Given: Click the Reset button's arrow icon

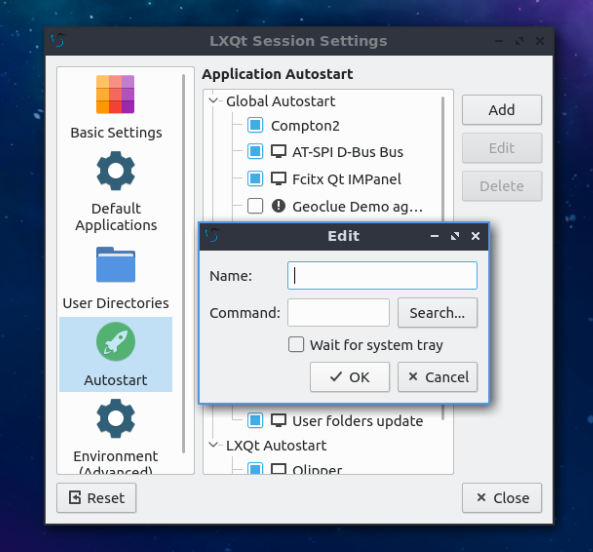Looking at the screenshot, I should pos(75,498).
